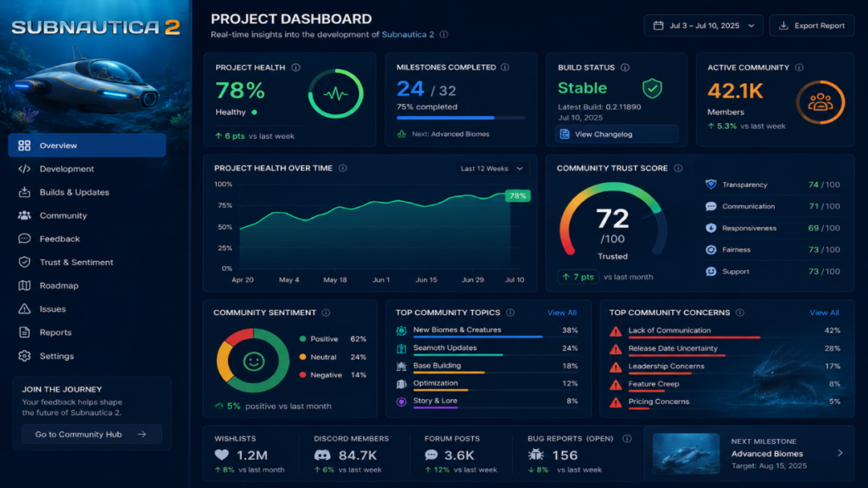Click the Responsiveness score row
The height and width of the screenshot is (488, 868).
click(x=773, y=228)
